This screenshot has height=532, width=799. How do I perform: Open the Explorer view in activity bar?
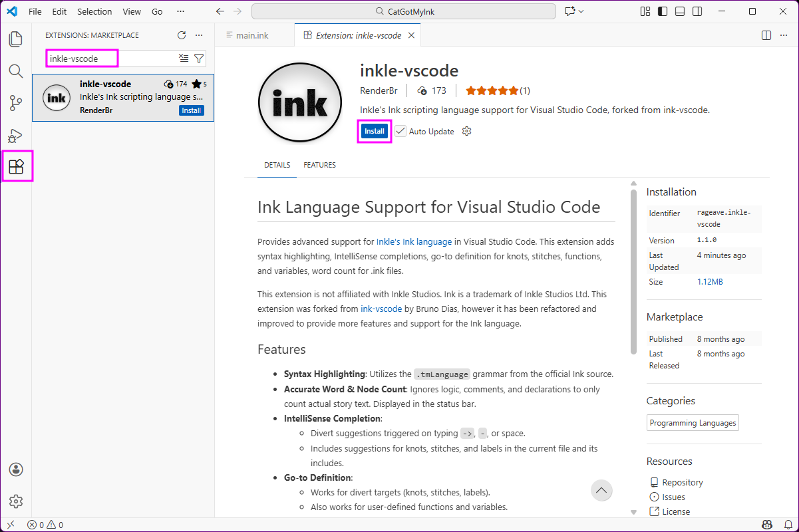click(16, 39)
